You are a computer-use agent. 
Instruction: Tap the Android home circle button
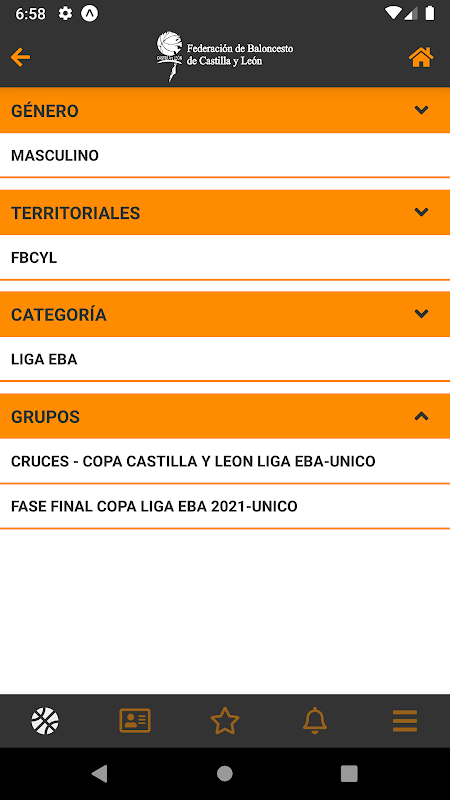224,773
